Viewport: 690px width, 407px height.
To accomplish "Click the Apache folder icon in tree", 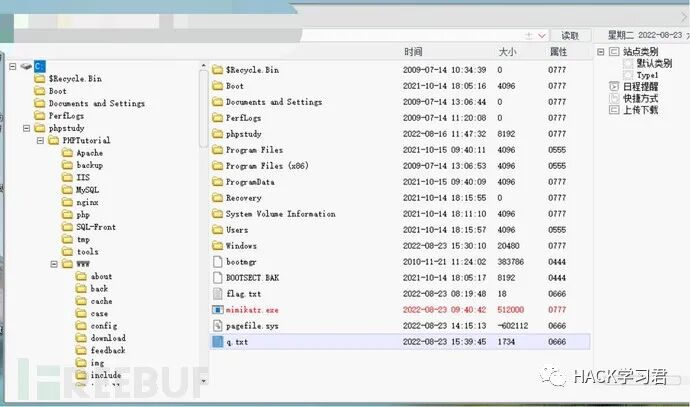I will click(67, 153).
